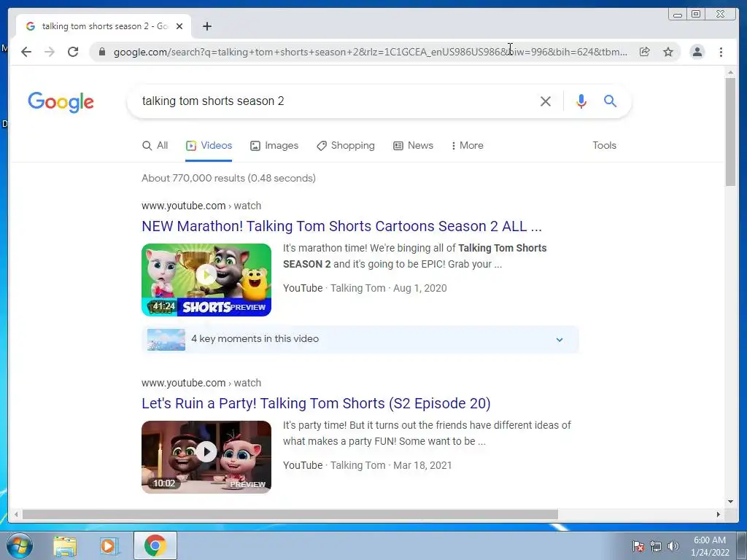Click the scroll left arrow
747x560 pixels.
click(17, 514)
